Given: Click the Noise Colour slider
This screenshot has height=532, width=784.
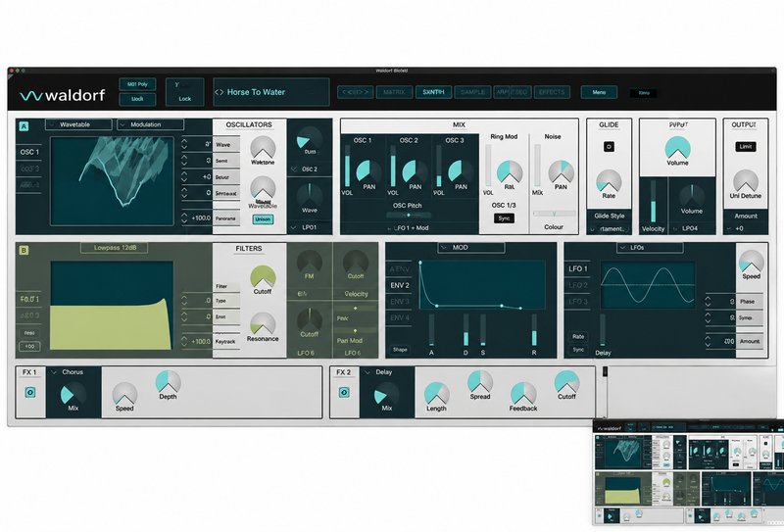Looking at the screenshot, I should pos(554,214).
